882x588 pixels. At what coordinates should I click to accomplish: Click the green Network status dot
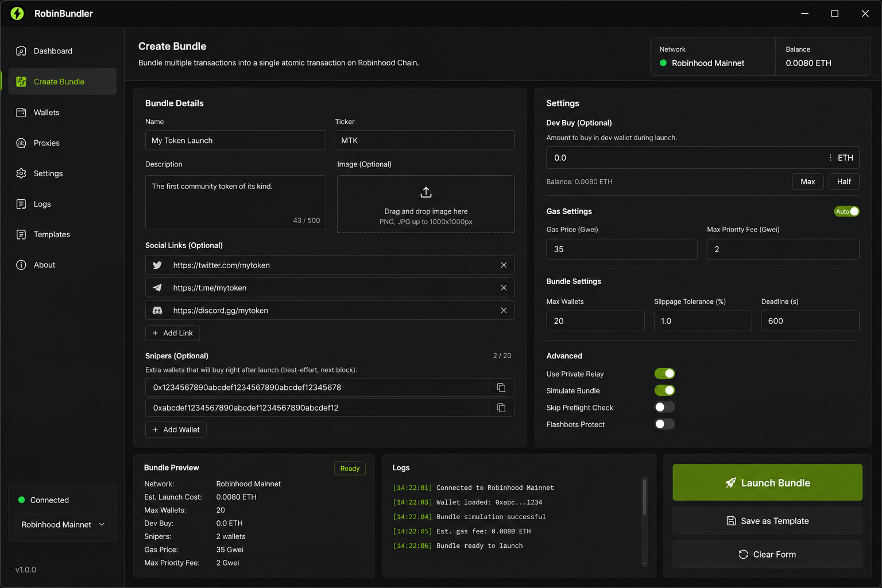(x=663, y=63)
